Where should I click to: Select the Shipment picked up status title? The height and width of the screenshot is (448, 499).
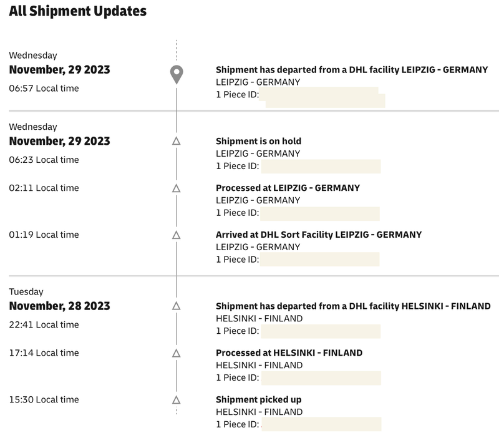258,399
